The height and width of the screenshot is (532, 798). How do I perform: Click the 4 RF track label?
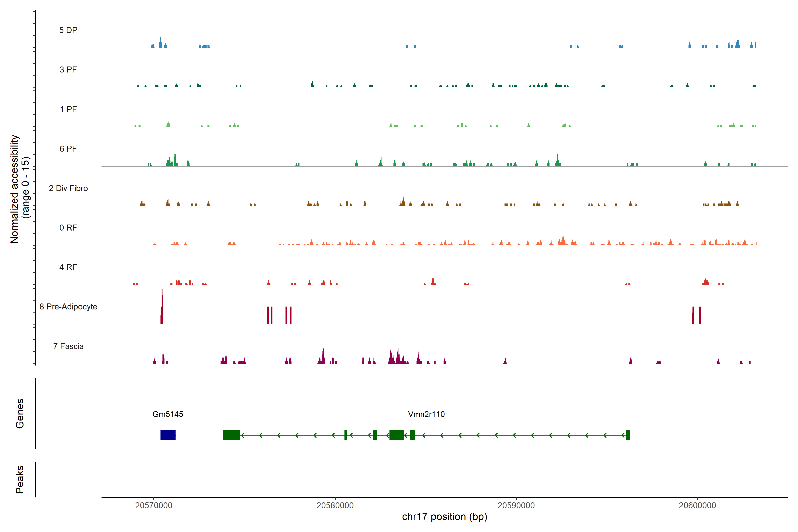point(68,267)
